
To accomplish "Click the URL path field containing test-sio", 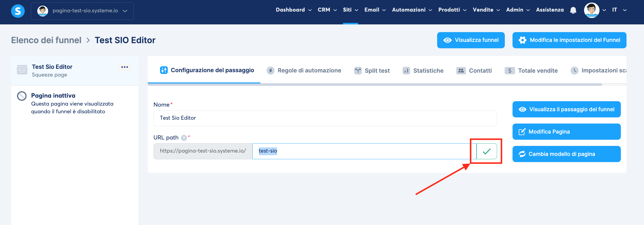I will click(x=364, y=151).
